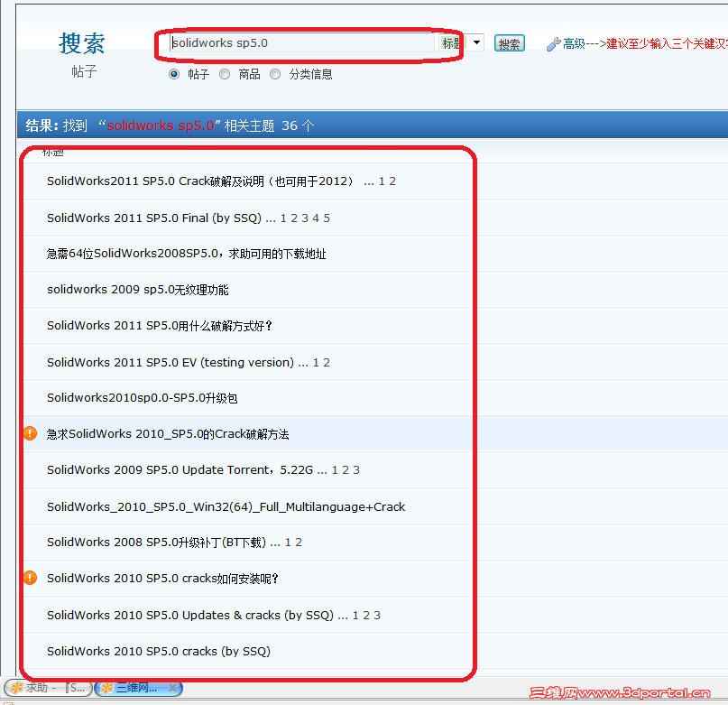Select the 帖子 radio button
This screenshot has width=728, height=705.
click(x=173, y=74)
